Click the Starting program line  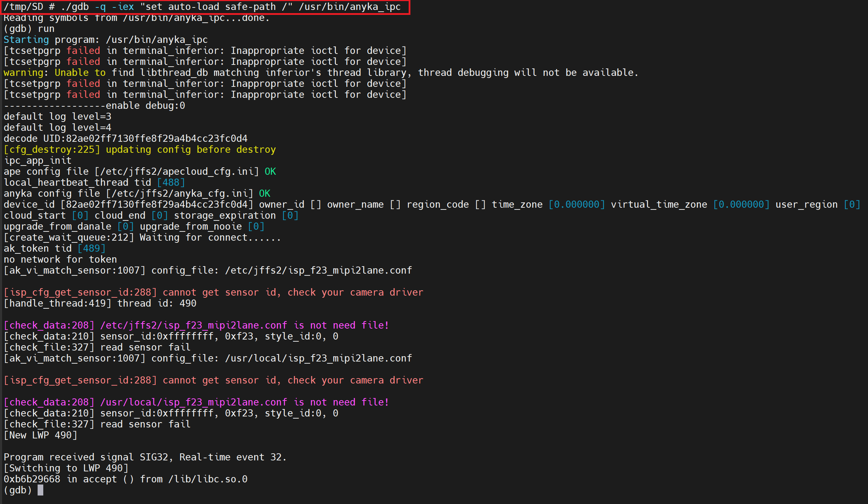106,39
